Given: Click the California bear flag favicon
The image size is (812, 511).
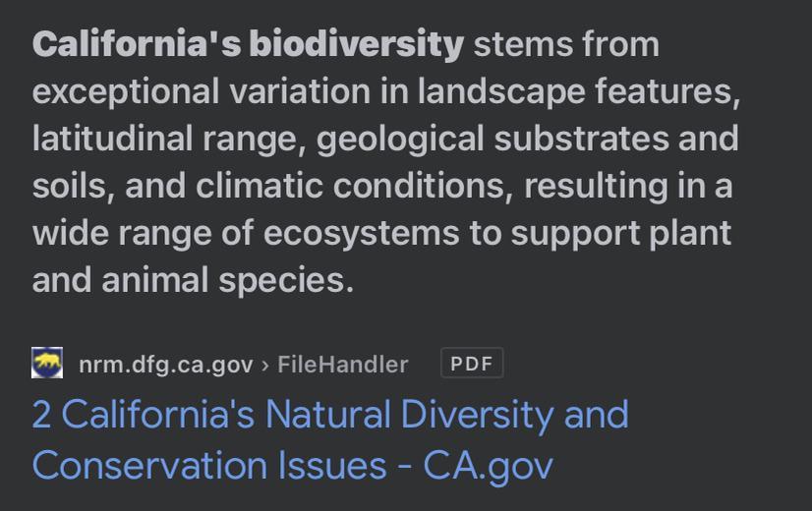Looking at the screenshot, I should tap(47, 364).
